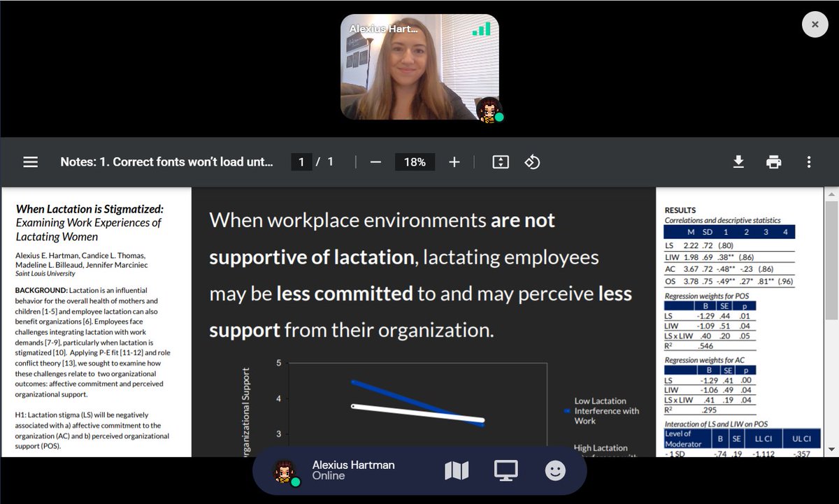Click the scrollbar up arrow

(x=831, y=193)
